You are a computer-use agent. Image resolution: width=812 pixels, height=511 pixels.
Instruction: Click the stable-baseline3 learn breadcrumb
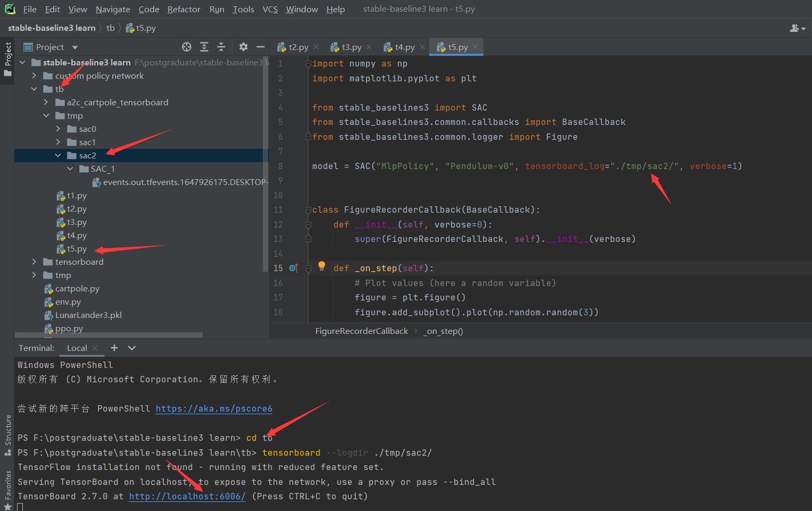[x=52, y=28]
